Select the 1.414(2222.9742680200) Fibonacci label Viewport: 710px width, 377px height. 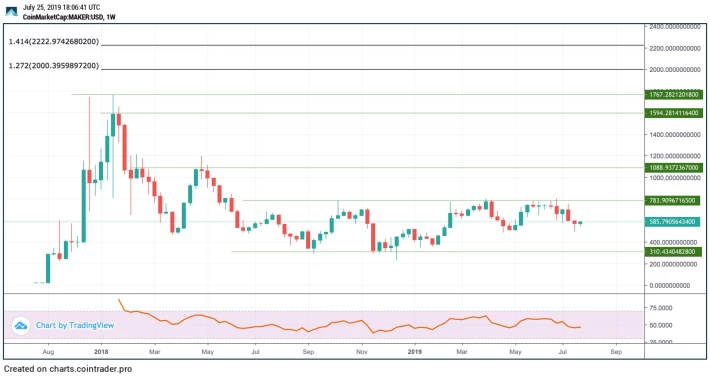(x=54, y=42)
